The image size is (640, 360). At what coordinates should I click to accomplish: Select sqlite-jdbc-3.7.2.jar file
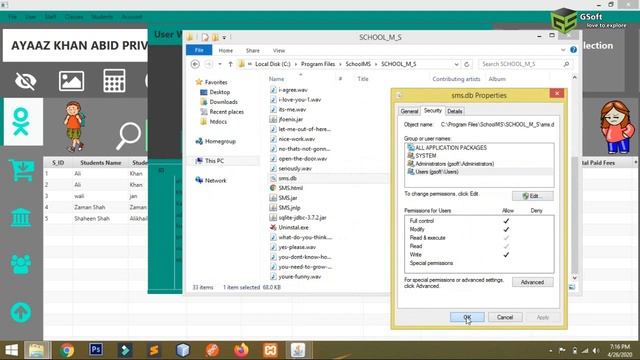pos(302,218)
